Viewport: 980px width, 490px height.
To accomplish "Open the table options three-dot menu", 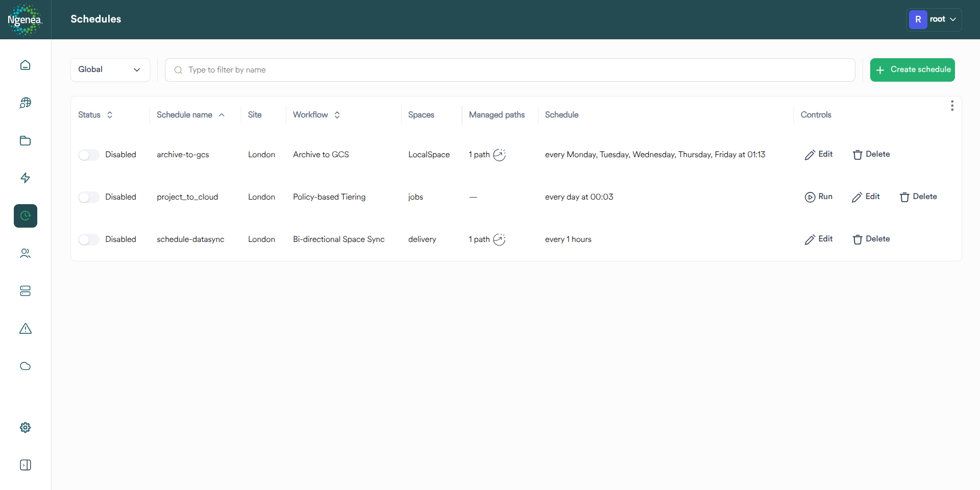I will point(952,106).
